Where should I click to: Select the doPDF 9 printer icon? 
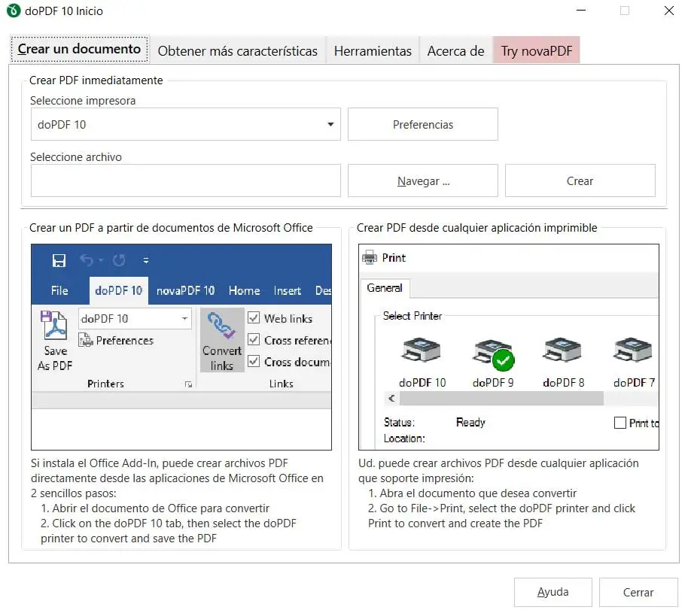[x=492, y=351]
